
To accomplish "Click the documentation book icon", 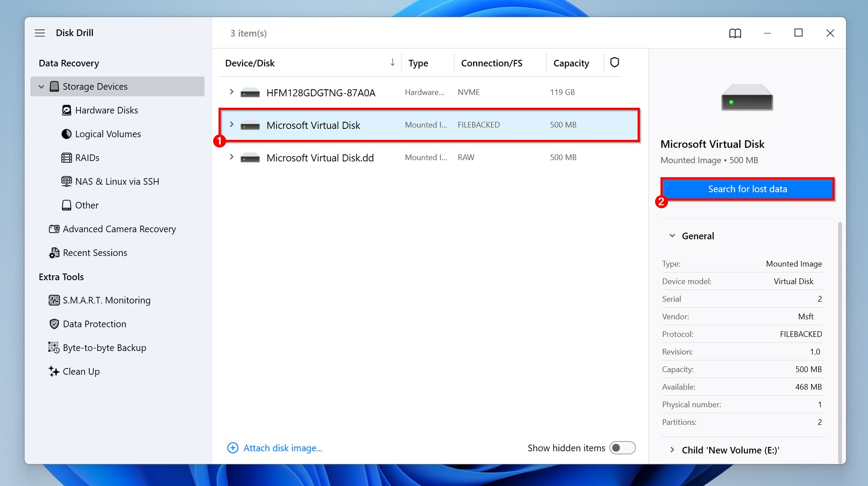I will 735,33.
